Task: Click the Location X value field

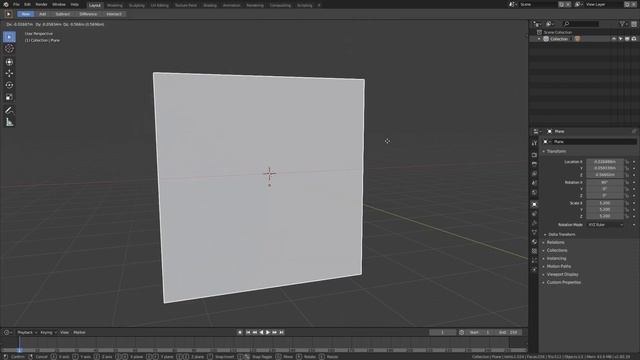Action: tap(605, 162)
